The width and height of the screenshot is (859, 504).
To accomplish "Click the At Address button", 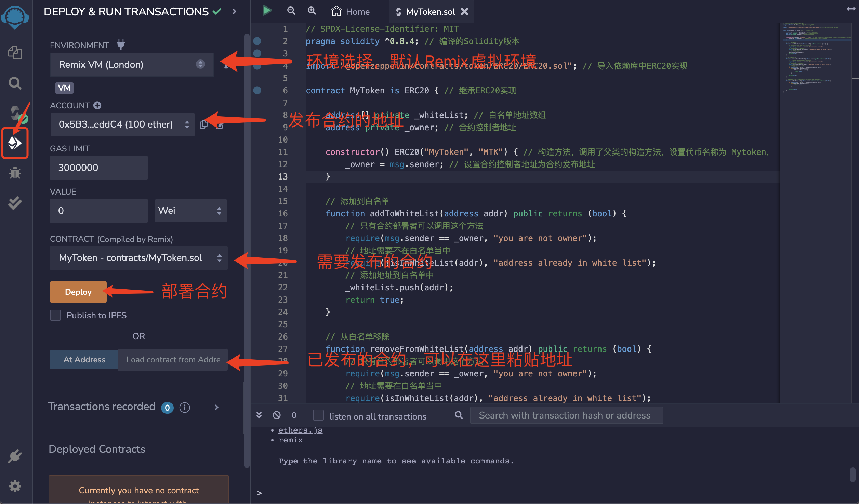I will [84, 359].
